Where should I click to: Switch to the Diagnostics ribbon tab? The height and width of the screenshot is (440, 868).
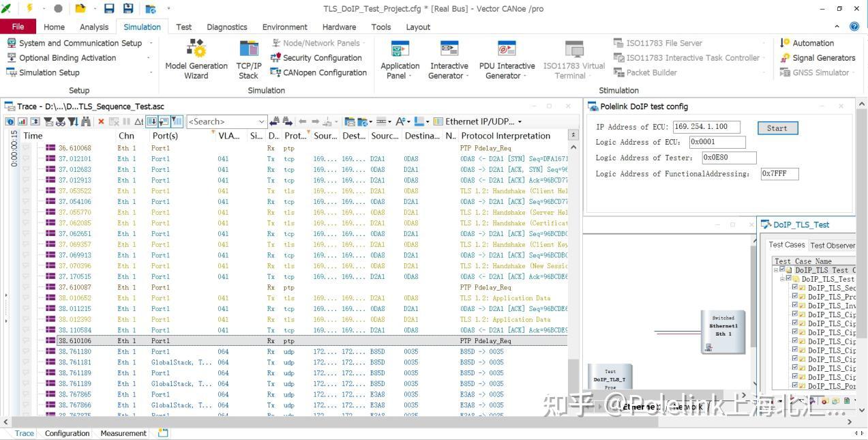(x=226, y=27)
